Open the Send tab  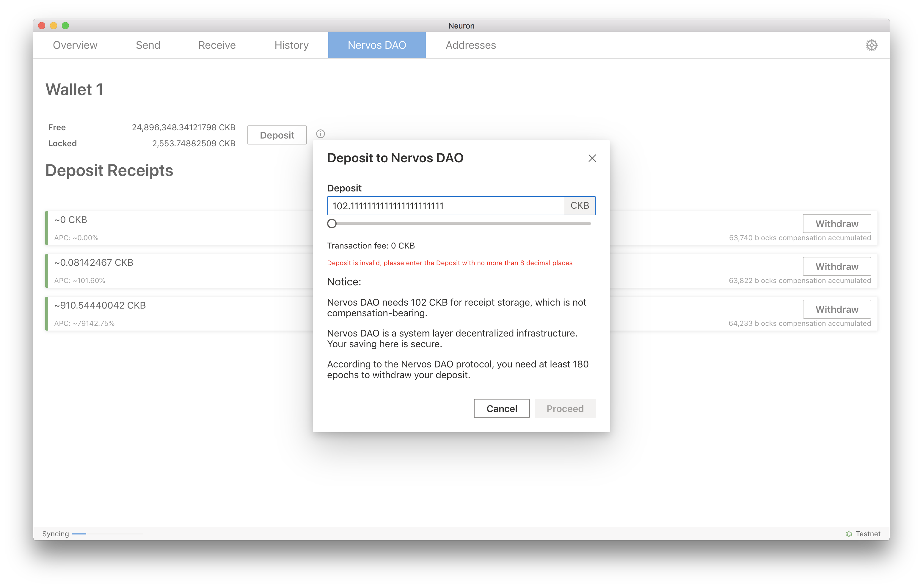pyautogui.click(x=148, y=45)
